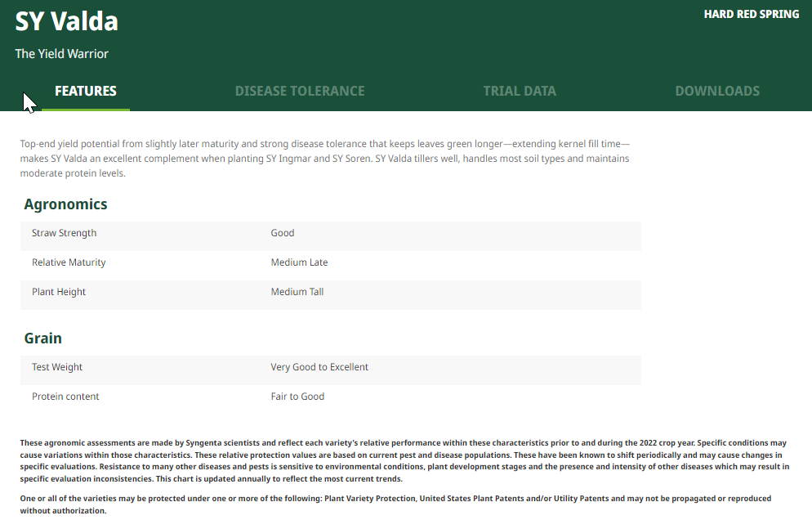Image resolution: width=812 pixels, height=520 pixels.
Task: Open the Features tab
Action: tap(86, 92)
